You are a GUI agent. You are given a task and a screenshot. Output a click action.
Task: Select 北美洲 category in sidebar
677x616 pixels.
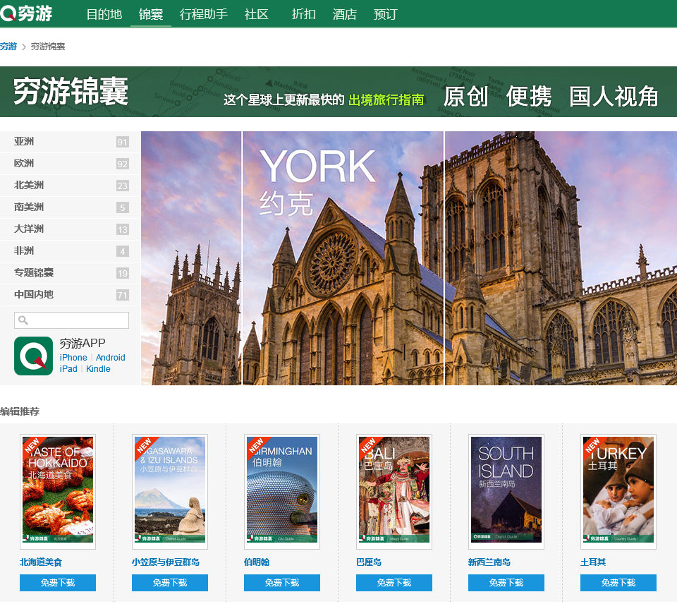[x=71, y=186]
